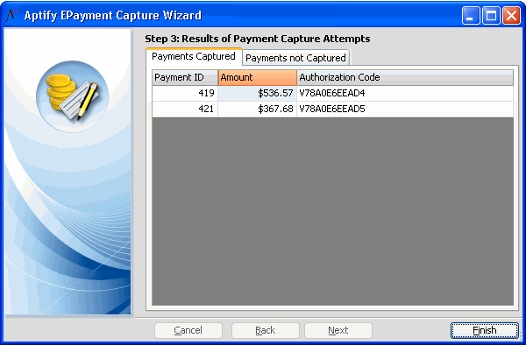Click the Cancel button

[x=188, y=331]
